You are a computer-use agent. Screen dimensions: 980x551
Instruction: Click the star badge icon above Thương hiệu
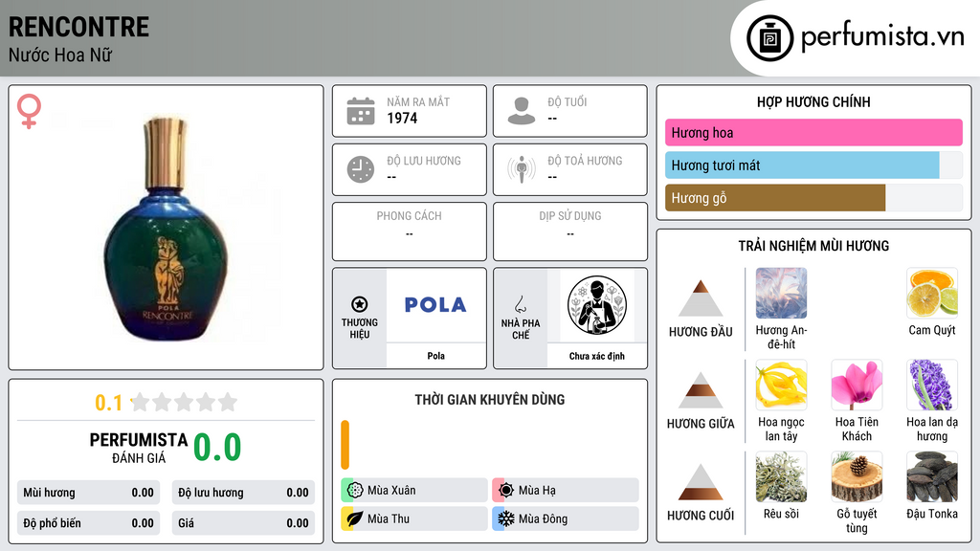(x=360, y=304)
